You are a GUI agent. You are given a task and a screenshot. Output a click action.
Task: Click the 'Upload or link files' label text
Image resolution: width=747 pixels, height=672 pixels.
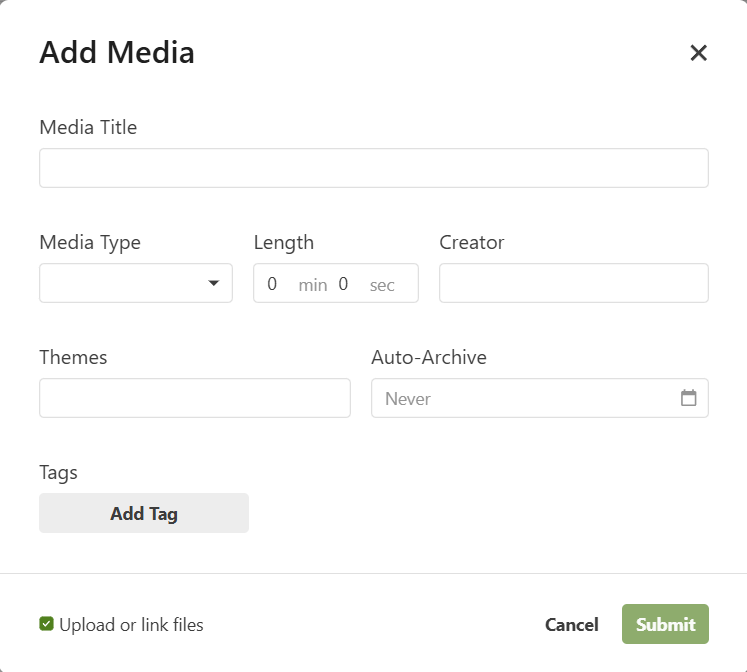tap(131, 625)
